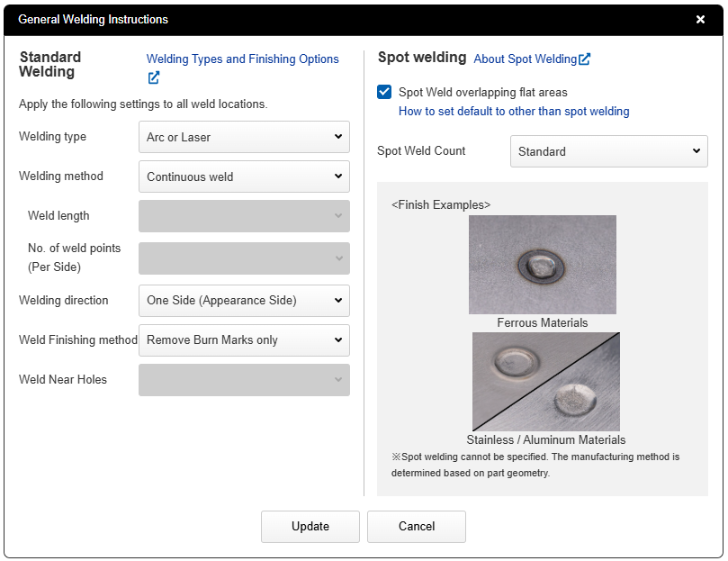Open the Weld Finishing method dropdown
The image size is (728, 561).
(x=244, y=340)
